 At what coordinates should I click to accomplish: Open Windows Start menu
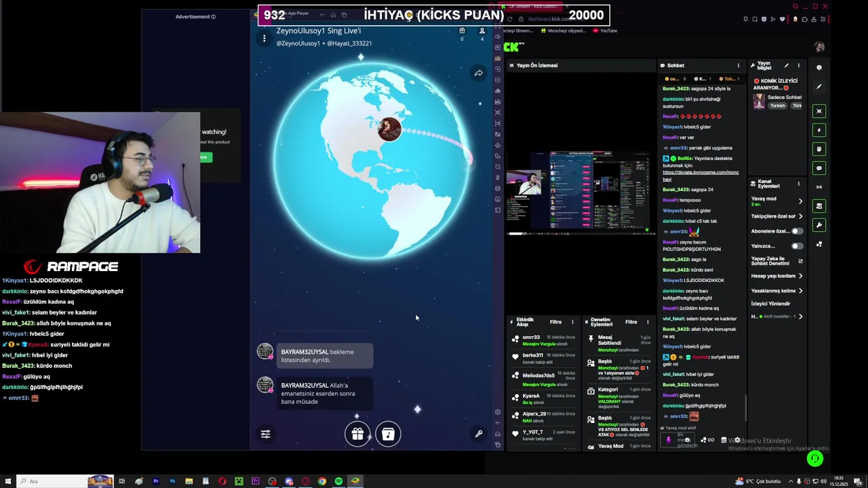point(7,481)
